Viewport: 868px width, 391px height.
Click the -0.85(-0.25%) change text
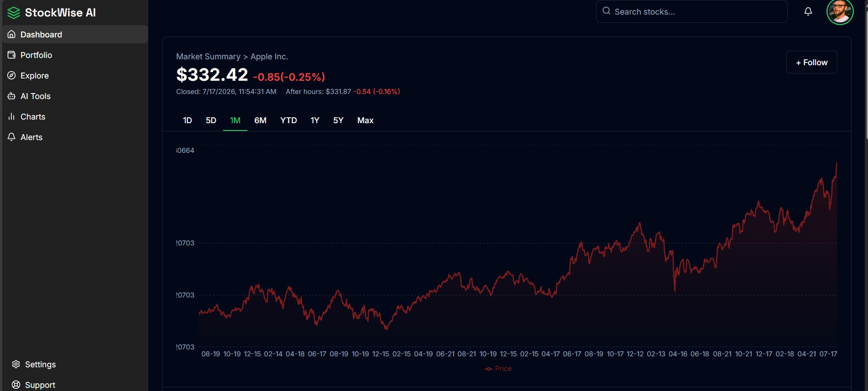[289, 77]
